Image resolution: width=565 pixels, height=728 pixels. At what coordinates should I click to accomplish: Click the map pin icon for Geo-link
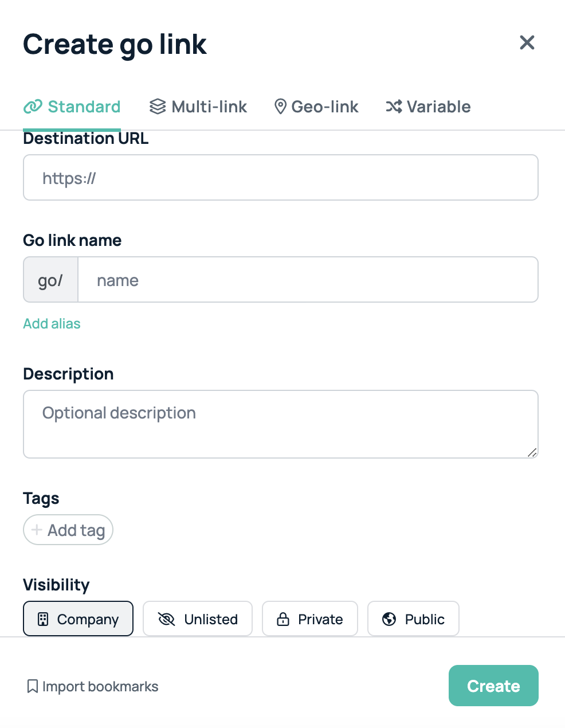pos(280,107)
